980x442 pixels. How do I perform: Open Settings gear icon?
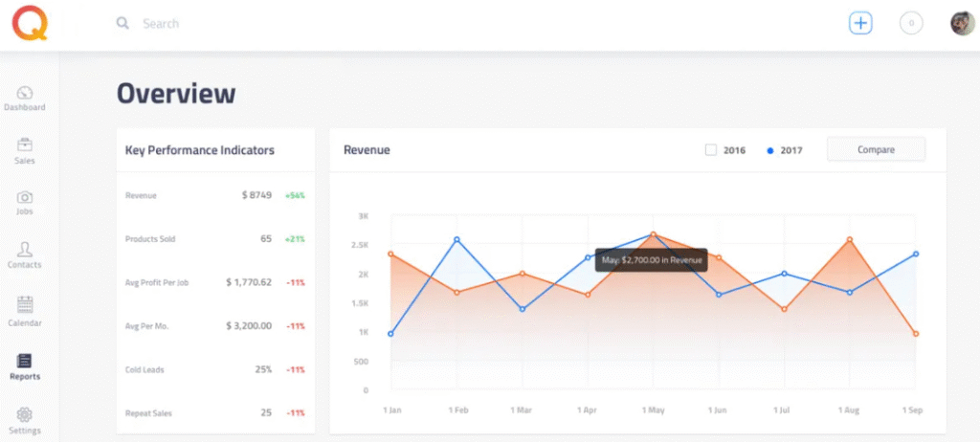tap(25, 415)
